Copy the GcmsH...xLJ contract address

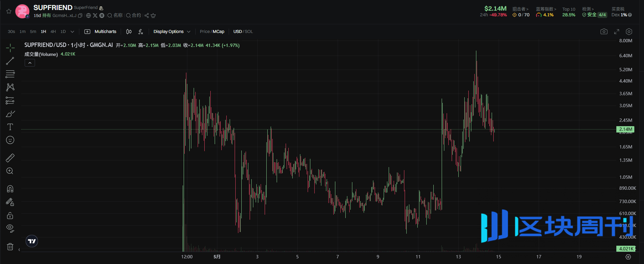click(80, 16)
